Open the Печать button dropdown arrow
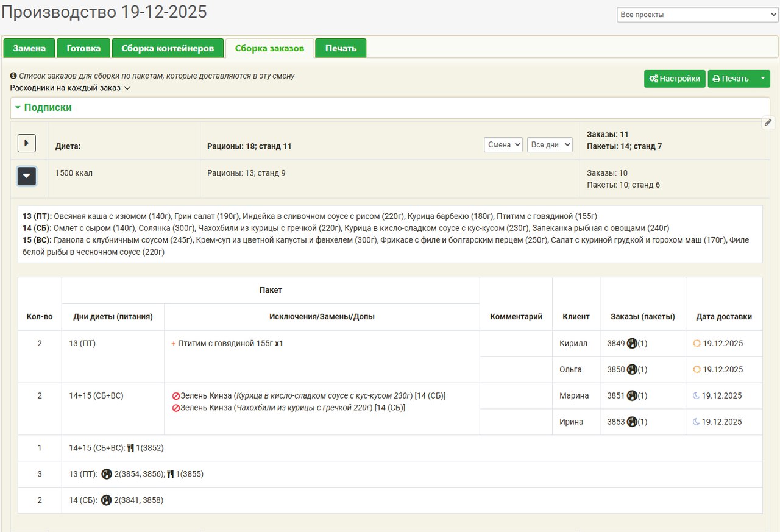 pyautogui.click(x=762, y=79)
